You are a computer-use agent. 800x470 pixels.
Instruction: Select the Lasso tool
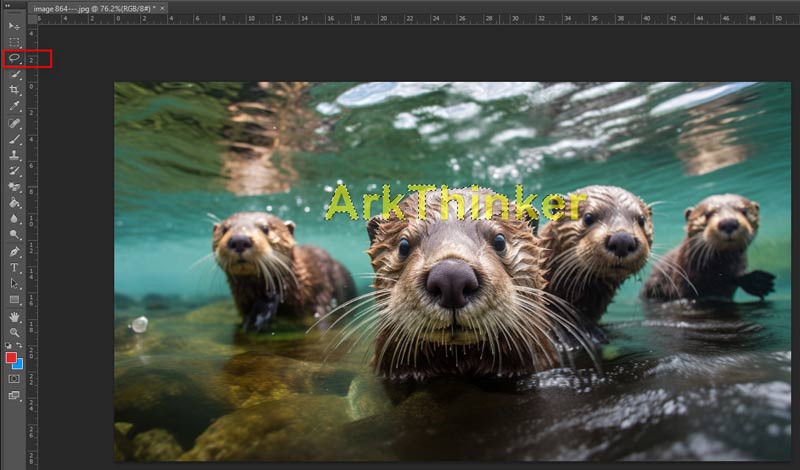click(x=14, y=59)
